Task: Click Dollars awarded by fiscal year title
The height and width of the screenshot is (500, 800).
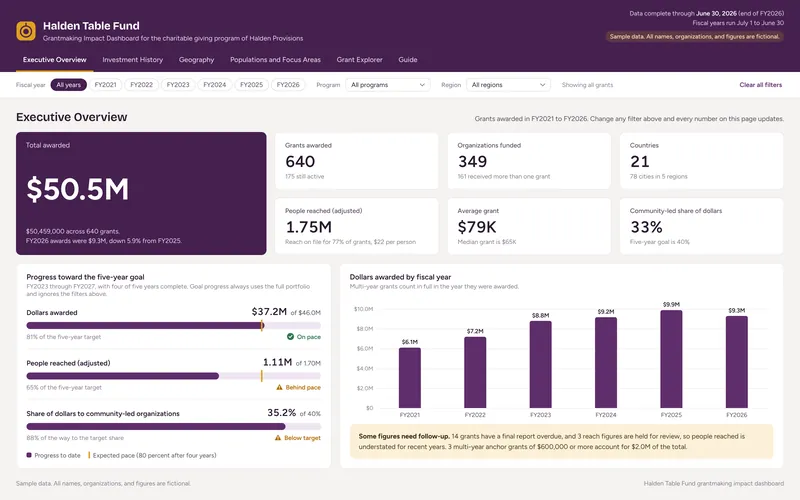Action: coord(401,277)
